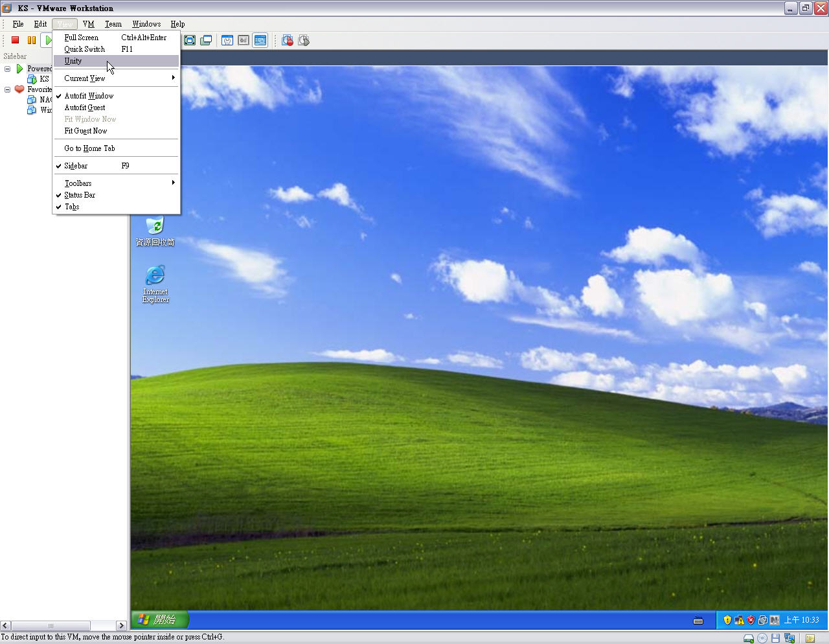Open the VM menu

[x=89, y=24]
